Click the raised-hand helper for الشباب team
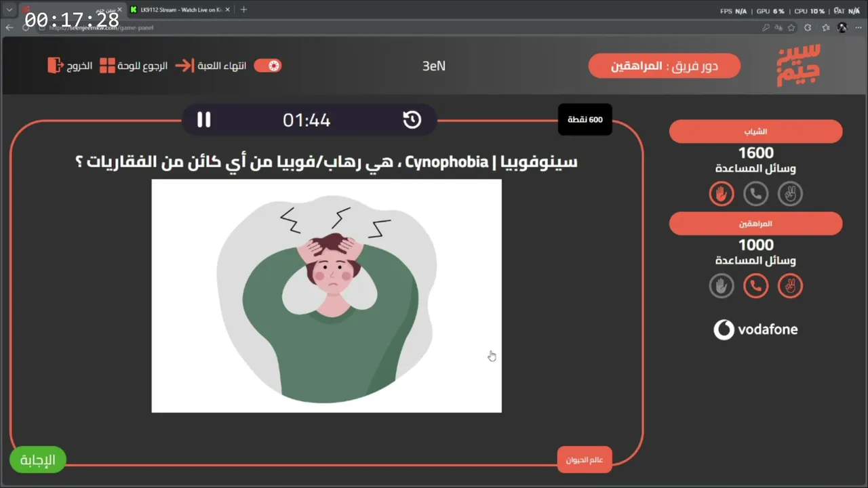Screen dimensions: 868x488 (722, 194)
